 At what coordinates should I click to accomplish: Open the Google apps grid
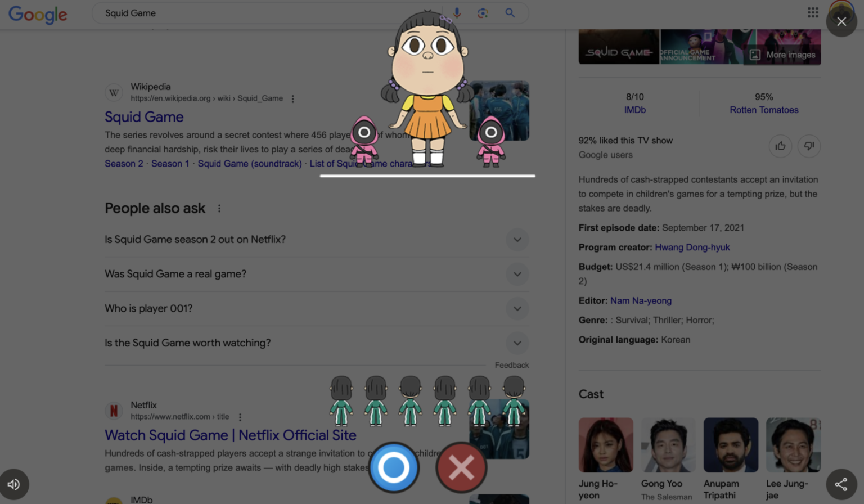coord(813,12)
